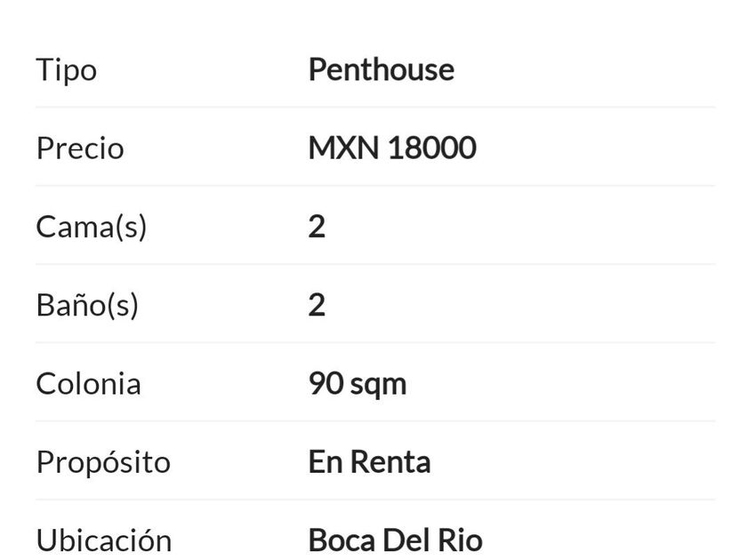Select the bathroom count value 2
The width and height of the screenshot is (747, 560).
pyautogui.click(x=317, y=306)
